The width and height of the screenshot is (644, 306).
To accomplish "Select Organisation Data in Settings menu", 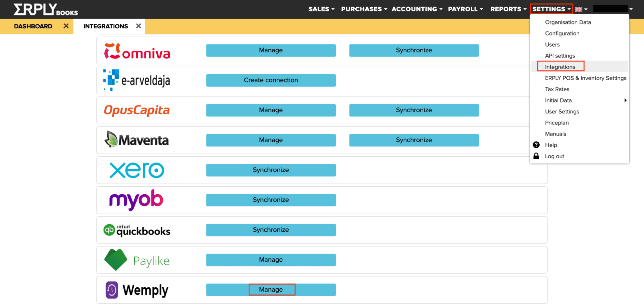I will click(568, 22).
